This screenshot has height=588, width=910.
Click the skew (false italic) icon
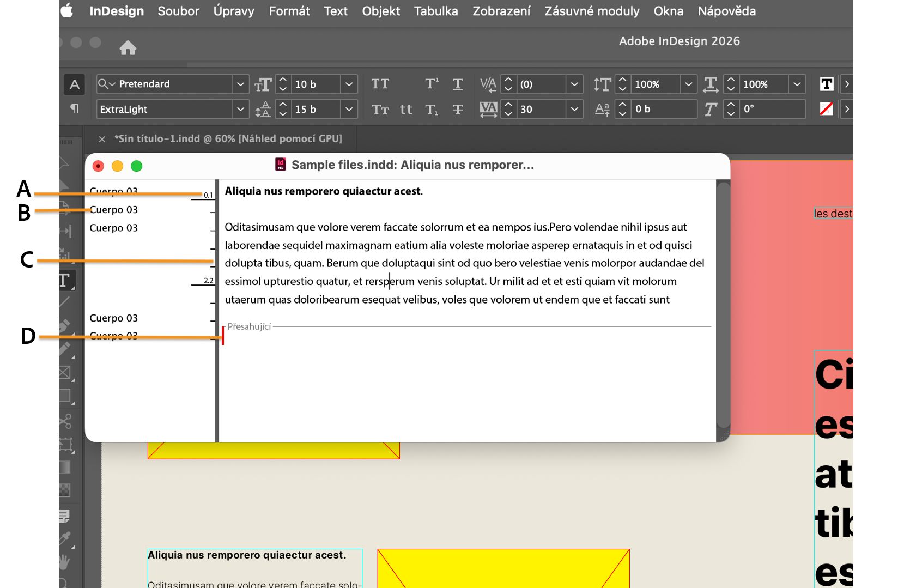coord(710,110)
